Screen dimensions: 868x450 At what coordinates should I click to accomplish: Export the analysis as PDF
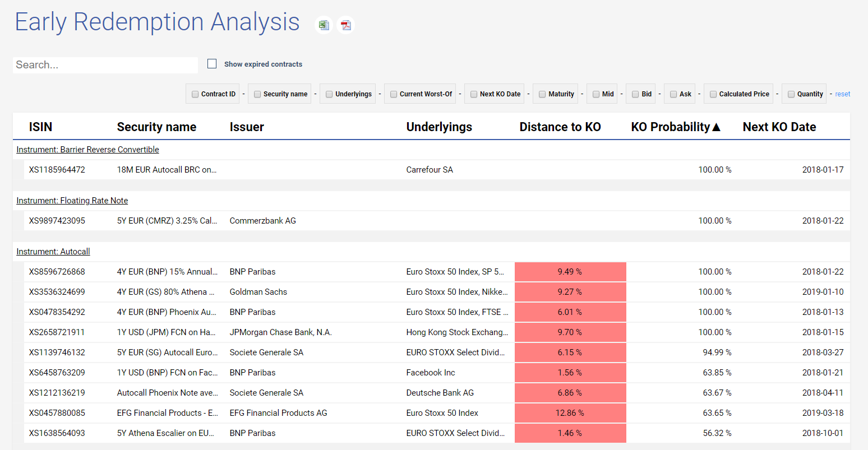click(345, 25)
